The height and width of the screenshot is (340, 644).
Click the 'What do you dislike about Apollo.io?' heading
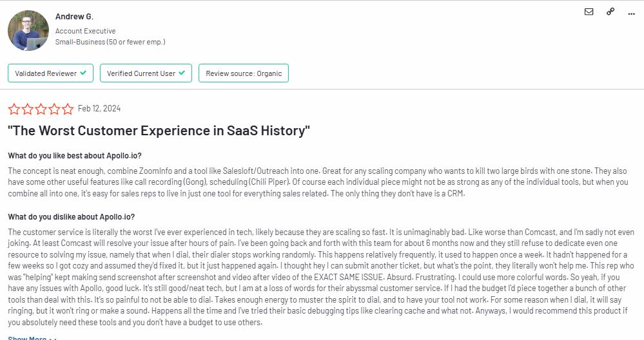[72, 217]
